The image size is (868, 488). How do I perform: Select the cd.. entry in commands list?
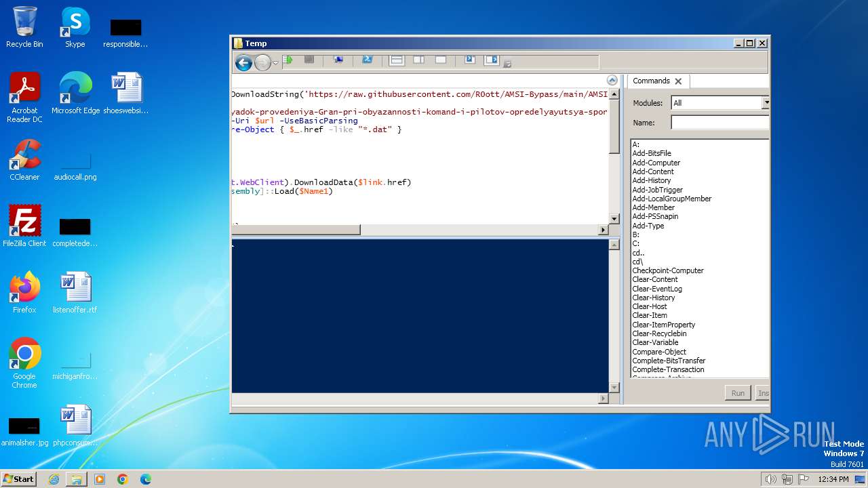click(x=637, y=253)
